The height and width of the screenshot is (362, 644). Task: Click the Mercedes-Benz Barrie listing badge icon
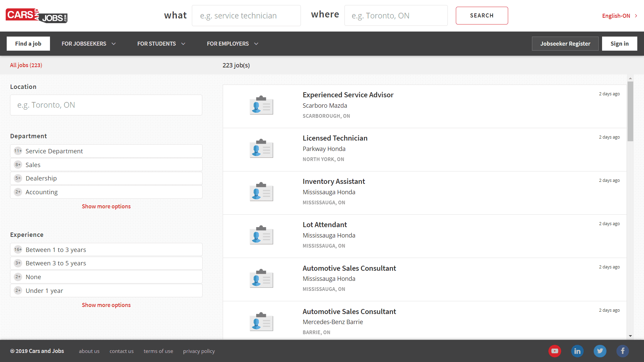261,322
